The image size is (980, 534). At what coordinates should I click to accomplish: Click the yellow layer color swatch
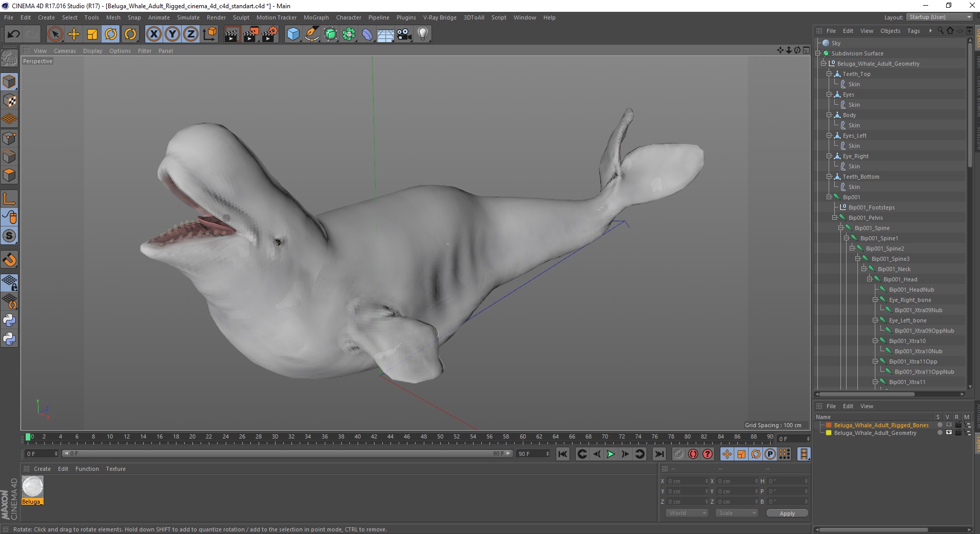828,433
